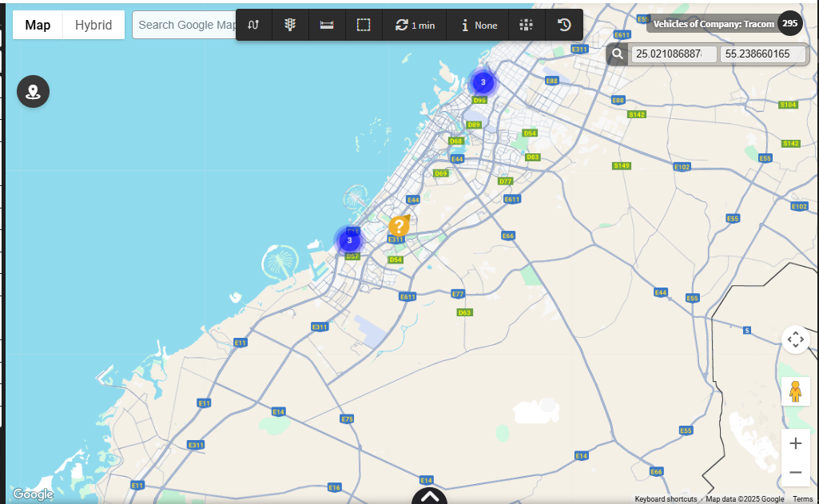Open the Terms link at bottom right
This screenshot has width=819, height=504.
[x=802, y=499]
